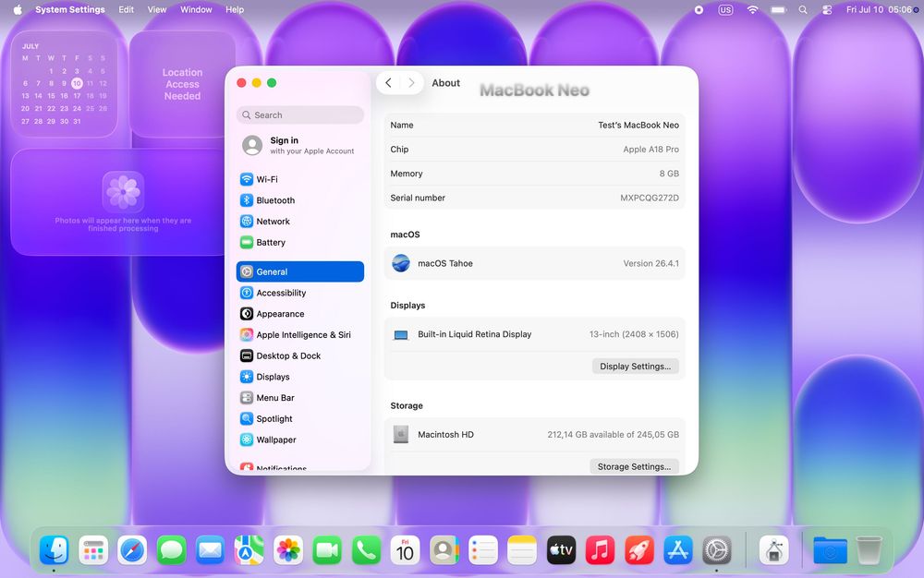Open the Edit menu
The height and width of the screenshot is (578, 924).
(126, 10)
